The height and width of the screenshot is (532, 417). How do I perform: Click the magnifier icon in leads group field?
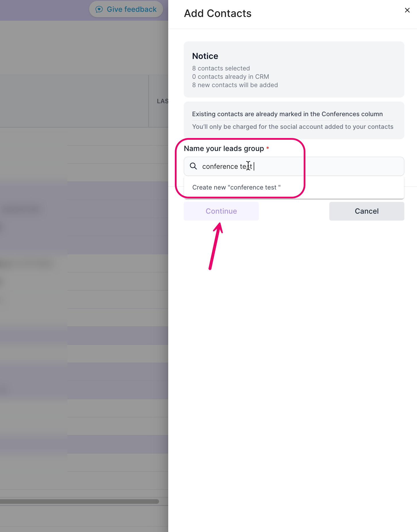click(194, 166)
